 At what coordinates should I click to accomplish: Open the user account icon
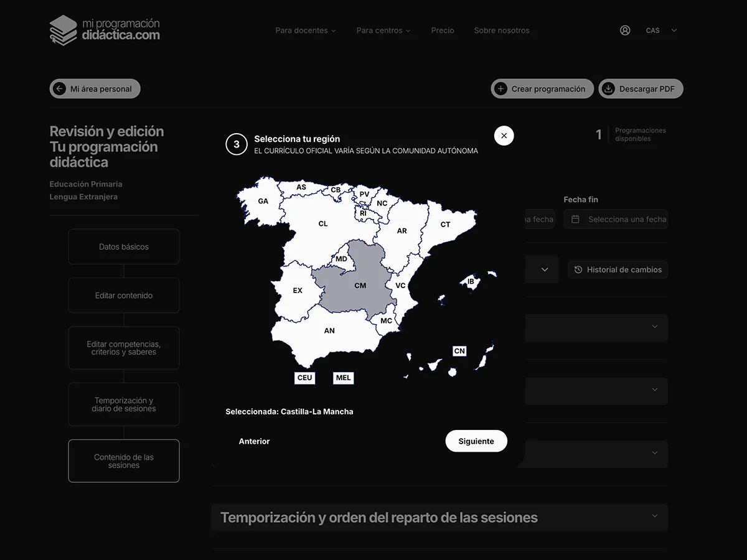point(625,30)
